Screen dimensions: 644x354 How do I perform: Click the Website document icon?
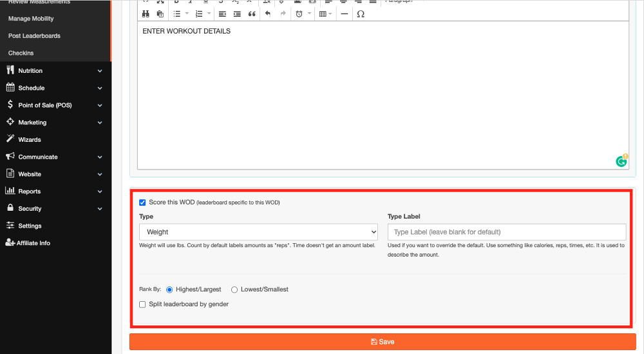click(10, 173)
